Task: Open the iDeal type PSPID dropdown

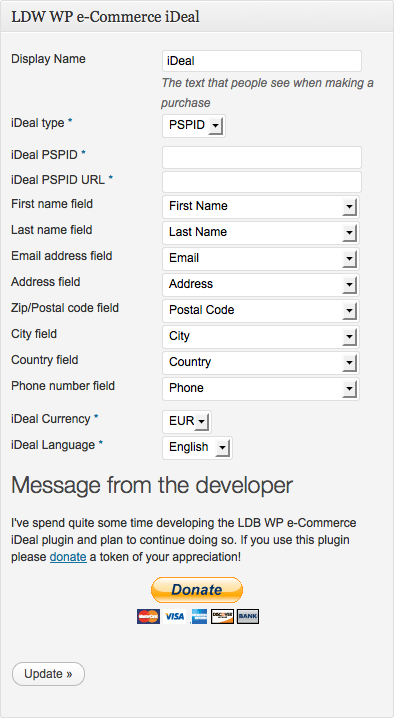Action: (194, 125)
